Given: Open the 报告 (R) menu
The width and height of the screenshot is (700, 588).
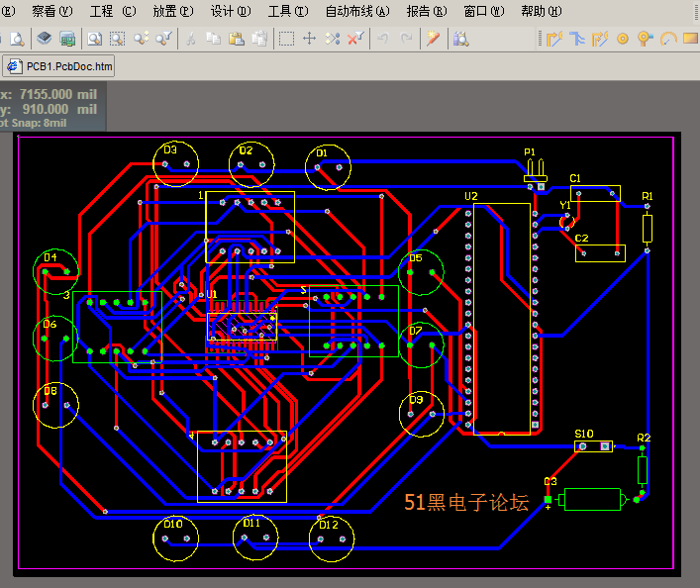Looking at the screenshot, I should click(427, 11).
